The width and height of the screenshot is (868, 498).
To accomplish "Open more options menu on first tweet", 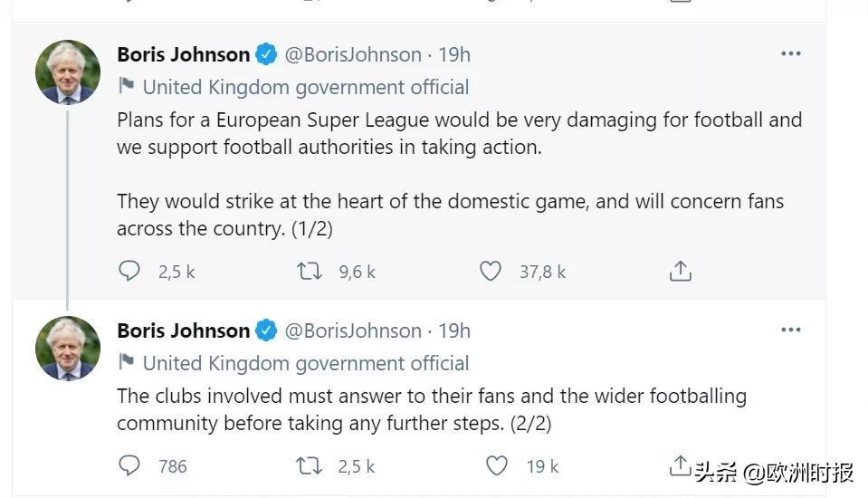I will [x=790, y=54].
